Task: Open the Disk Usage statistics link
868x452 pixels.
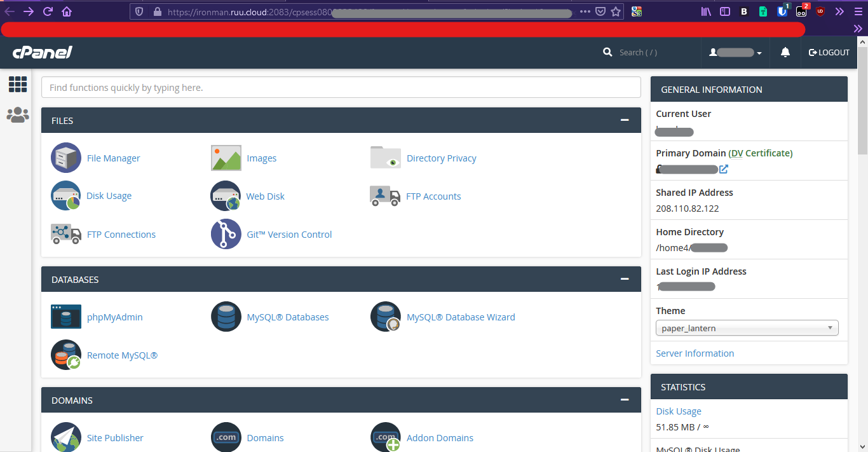Action: click(679, 411)
